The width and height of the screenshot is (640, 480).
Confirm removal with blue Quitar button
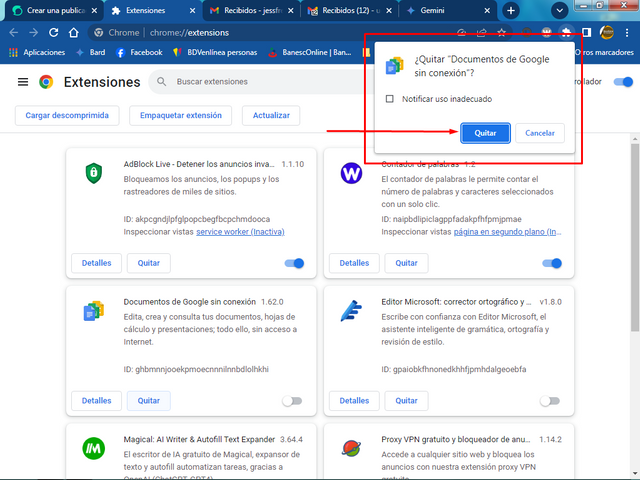point(485,133)
